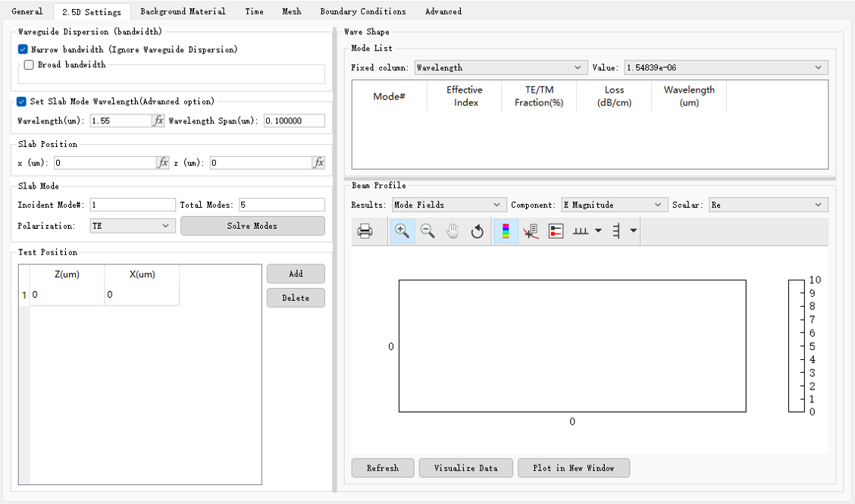855x504 pixels.
Task: Click the Slab Position z input field
Action: (262, 162)
